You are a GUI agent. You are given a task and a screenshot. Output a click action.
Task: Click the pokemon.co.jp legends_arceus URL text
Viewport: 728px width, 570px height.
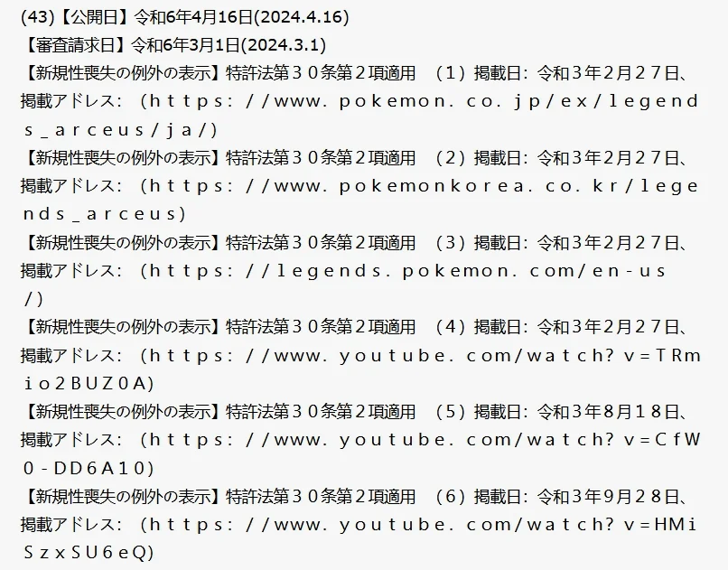[x=361, y=116]
